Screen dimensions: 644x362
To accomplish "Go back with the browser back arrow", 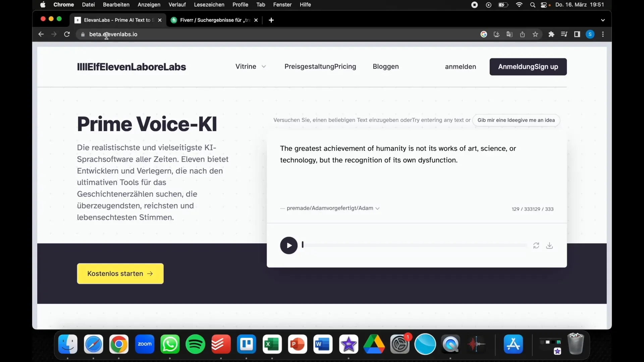I will (x=41, y=34).
